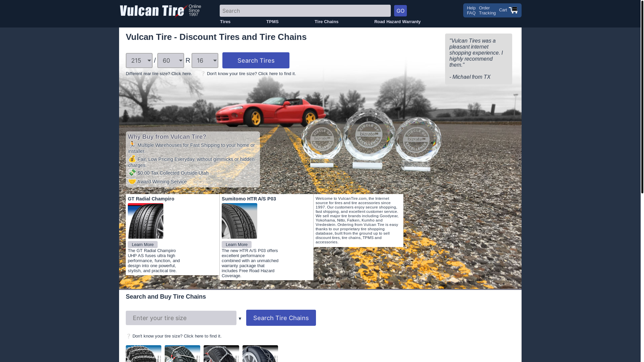This screenshot has height=362, width=644.
Task: Click the middle Bizrate Circle of Excellence award
Action: [369, 139]
